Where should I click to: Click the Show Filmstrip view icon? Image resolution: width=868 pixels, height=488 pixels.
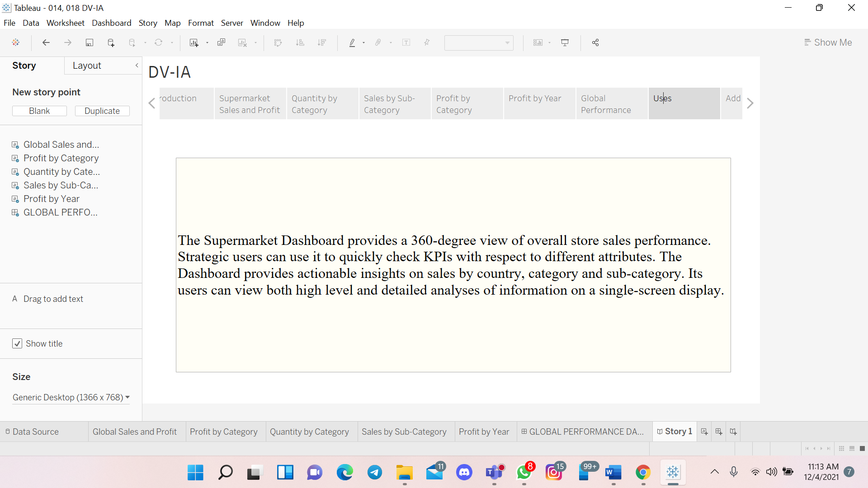tap(852, 449)
